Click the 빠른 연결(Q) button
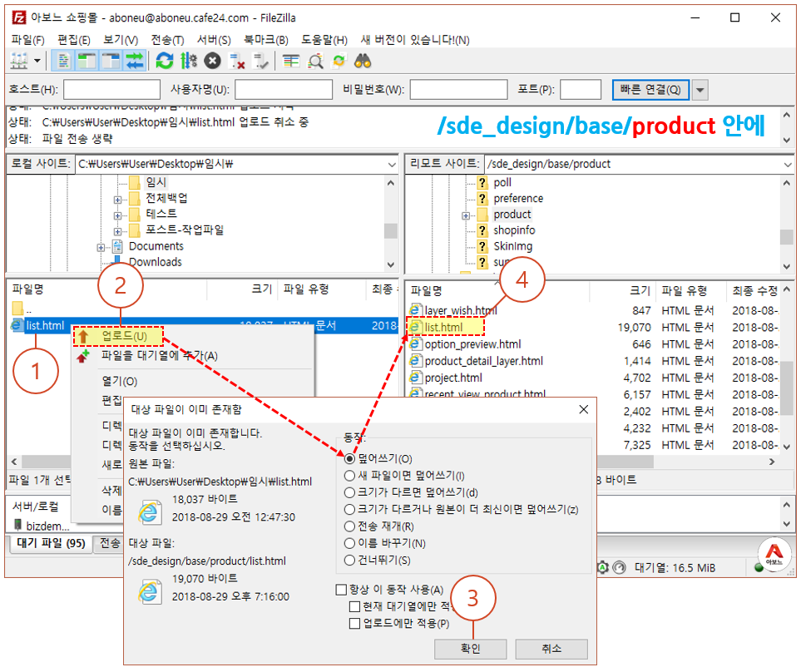The image size is (801, 672). point(650,90)
